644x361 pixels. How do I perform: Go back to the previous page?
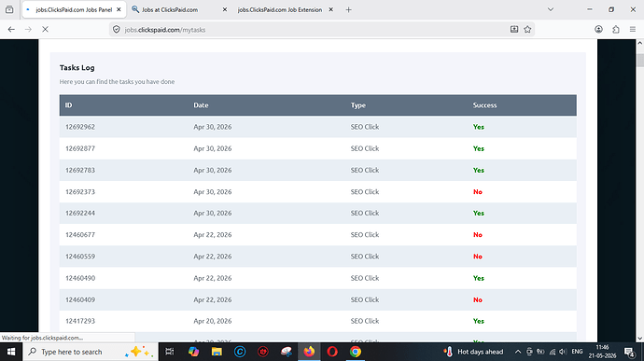click(x=11, y=30)
